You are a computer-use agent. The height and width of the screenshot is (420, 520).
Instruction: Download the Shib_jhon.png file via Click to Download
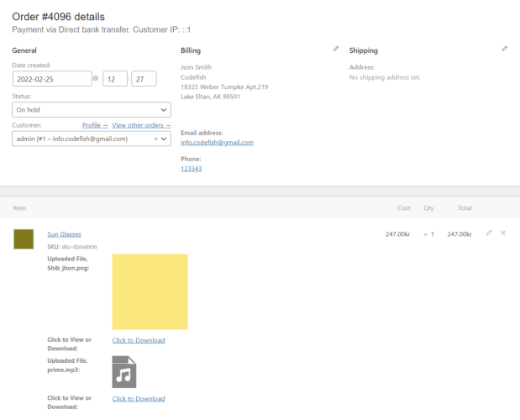(139, 340)
